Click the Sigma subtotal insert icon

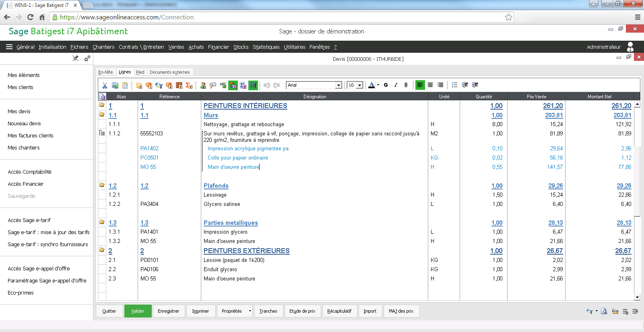point(189,85)
